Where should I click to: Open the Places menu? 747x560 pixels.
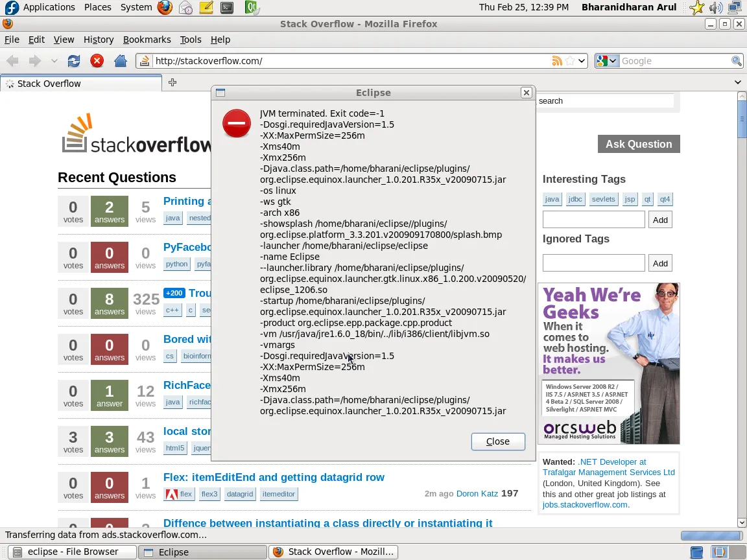98,7
